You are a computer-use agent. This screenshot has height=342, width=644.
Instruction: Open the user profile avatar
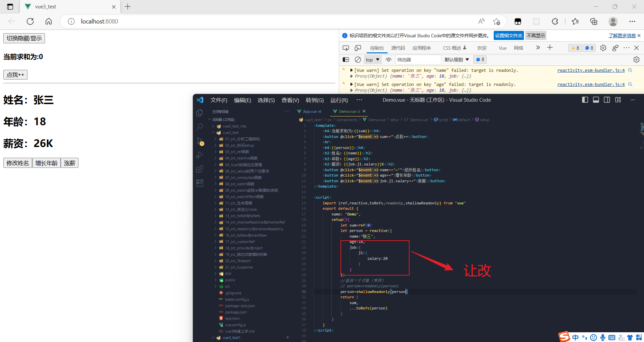click(x=613, y=21)
